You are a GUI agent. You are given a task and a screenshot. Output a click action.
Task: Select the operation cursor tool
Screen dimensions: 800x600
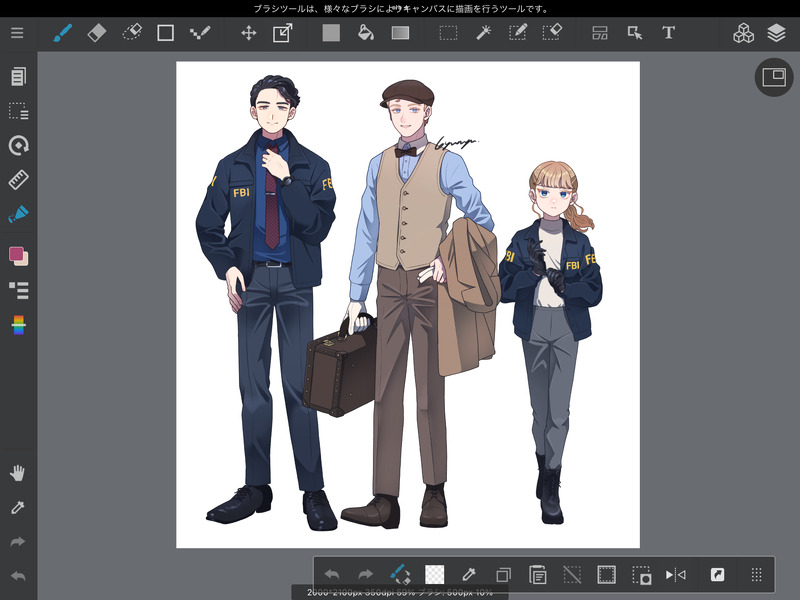click(634, 33)
